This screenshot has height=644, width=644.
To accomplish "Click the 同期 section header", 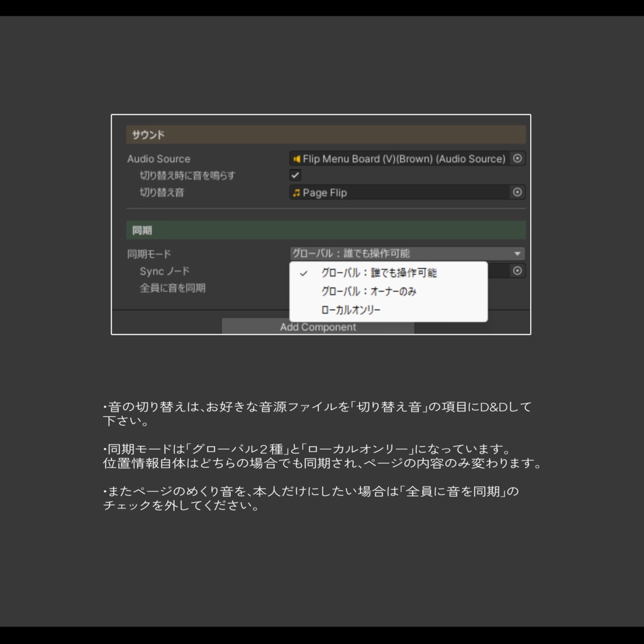I will (x=326, y=230).
